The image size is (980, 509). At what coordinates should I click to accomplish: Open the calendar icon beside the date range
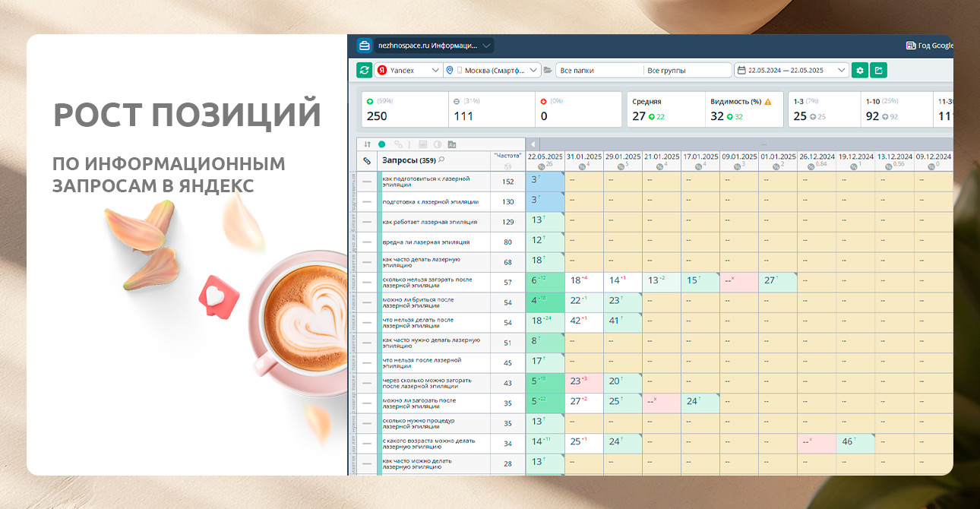tap(743, 69)
